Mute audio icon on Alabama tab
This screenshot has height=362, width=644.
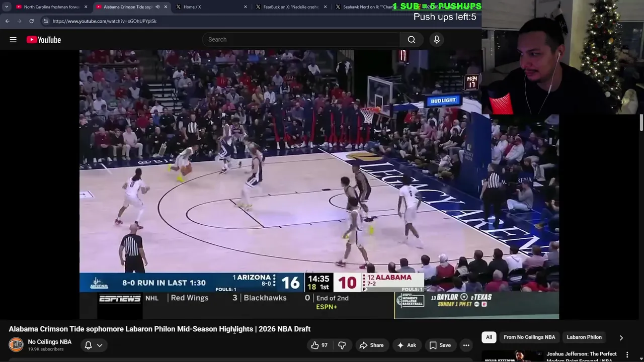157,7
